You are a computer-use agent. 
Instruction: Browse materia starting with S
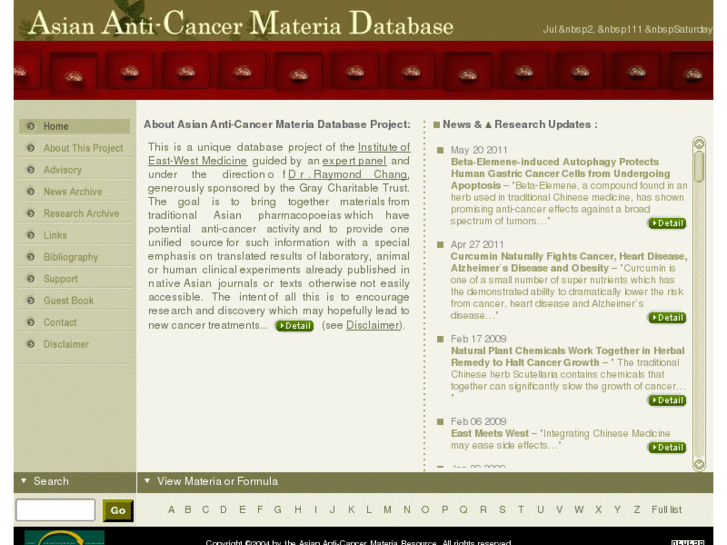click(502, 510)
